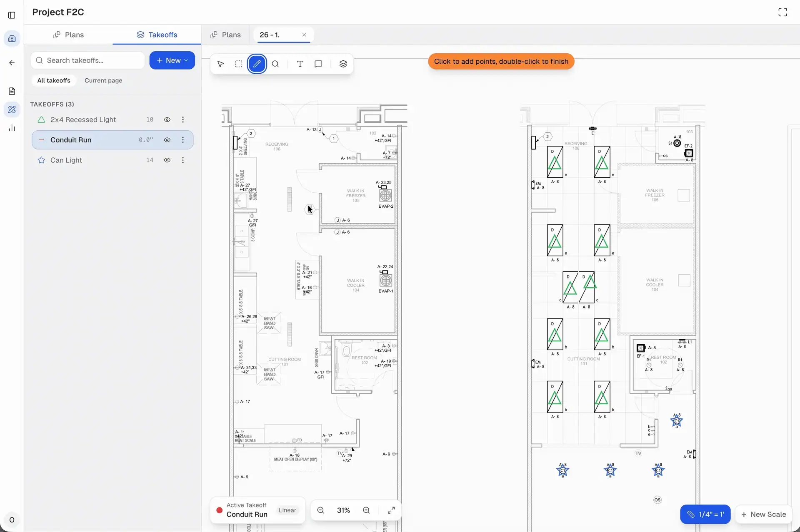The height and width of the screenshot is (532, 800).
Task: Select the 26 - 1. plan tab
Action: 283,35
